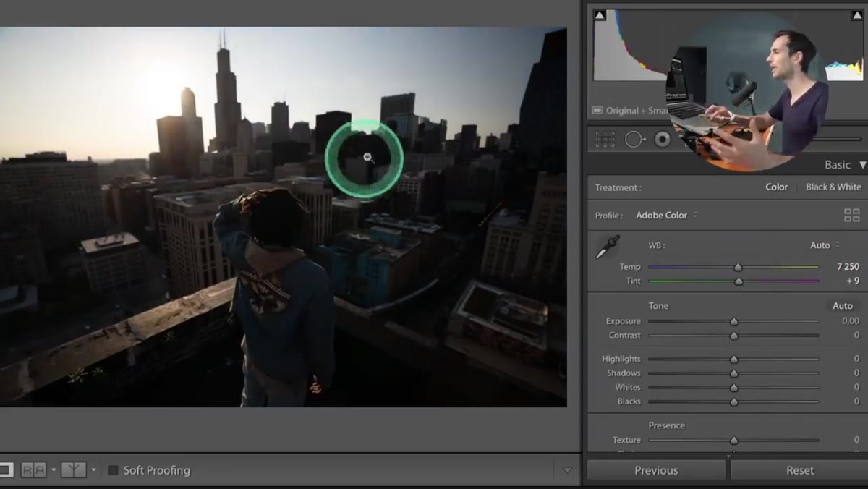Click the Tone section label
The image size is (868, 489).
pyautogui.click(x=658, y=306)
